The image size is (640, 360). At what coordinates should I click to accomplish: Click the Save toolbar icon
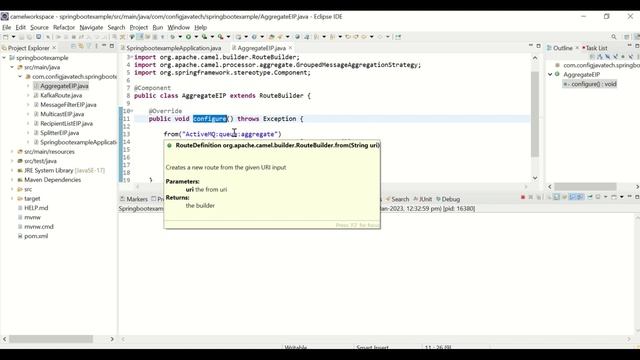click(22, 37)
